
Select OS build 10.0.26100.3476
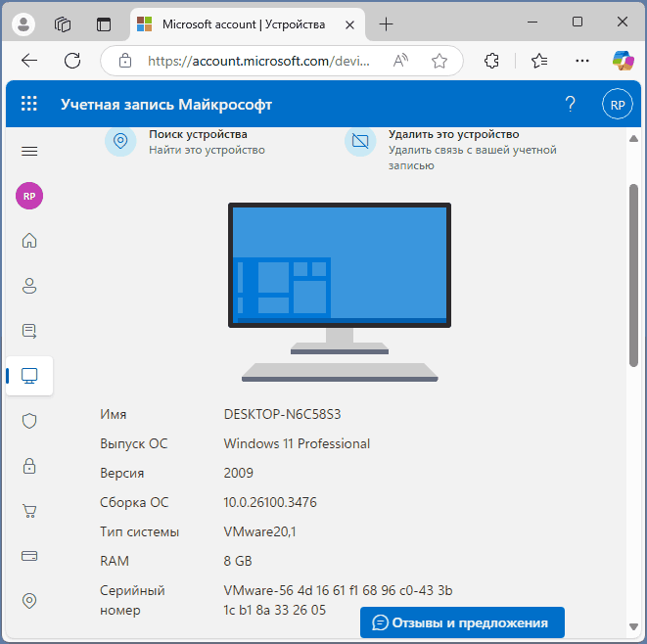tap(270, 502)
